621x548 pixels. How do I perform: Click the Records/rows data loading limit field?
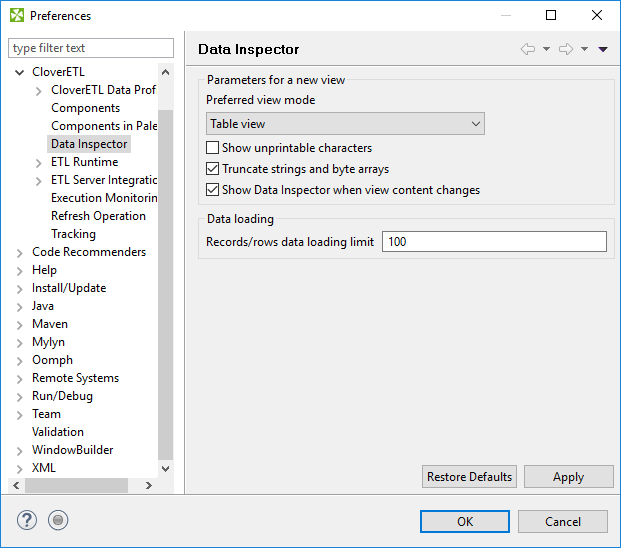[494, 241]
